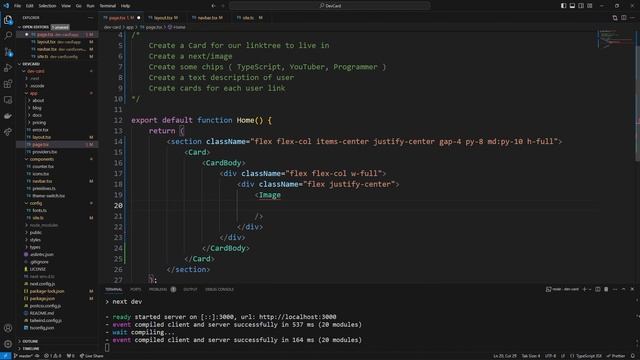
Task: Toggle the Panel layout button
Action: (x=572, y=6)
